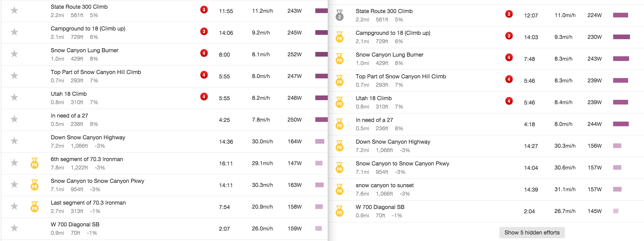Star the Campground to 18 (Climb up) segment

[x=14, y=32]
